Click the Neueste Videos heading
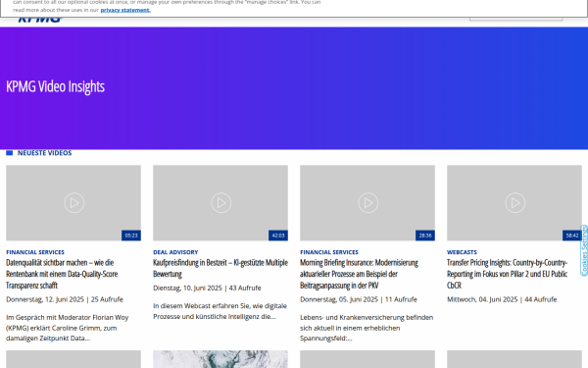The height and width of the screenshot is (368, 588). click(45, 153)
